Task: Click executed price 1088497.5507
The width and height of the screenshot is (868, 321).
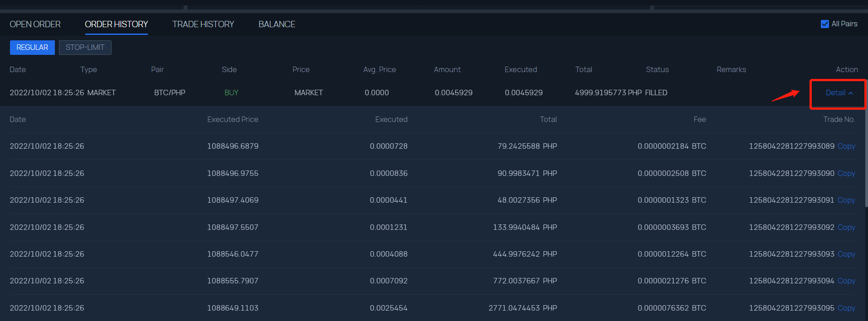Action: 233,227
